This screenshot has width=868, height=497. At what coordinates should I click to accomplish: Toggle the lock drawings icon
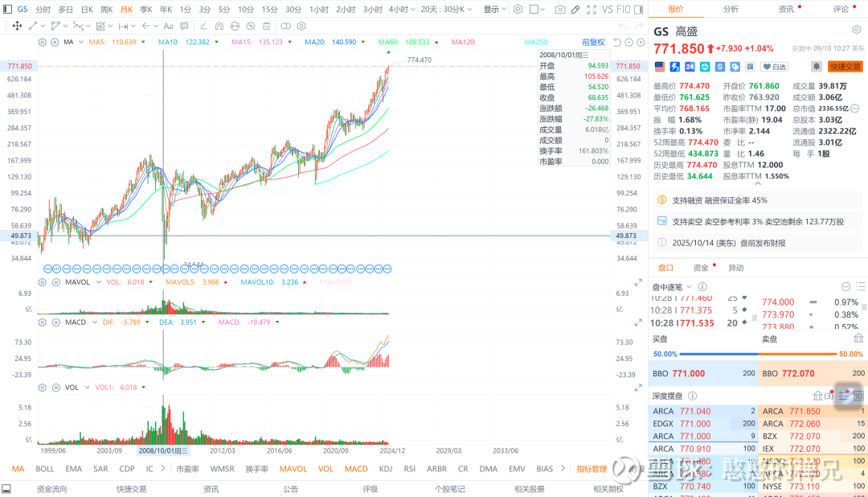coord(235,26)
